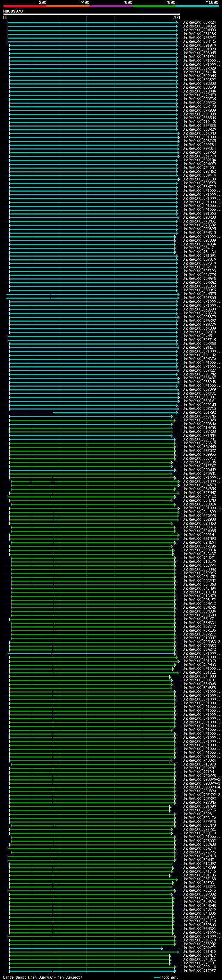Select hit UniRef100_C7GSJ5

199,443
